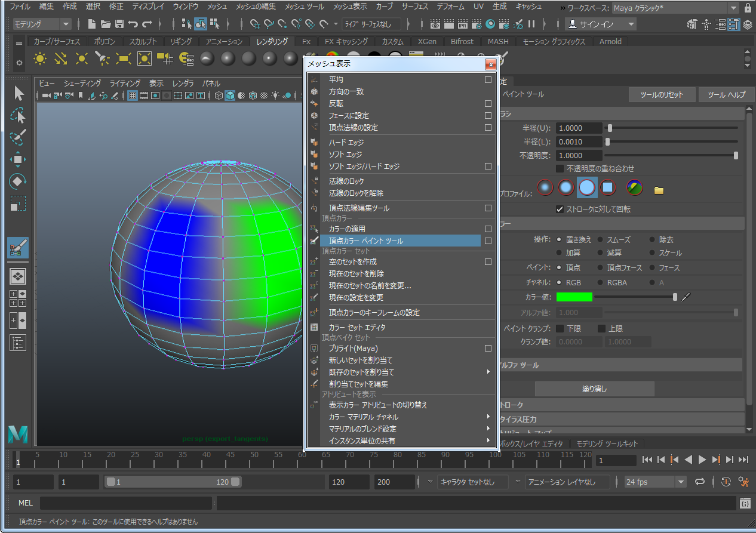Open the brush profile folder icon
This screenshot has width=756, height=533.
pos(659,190)
